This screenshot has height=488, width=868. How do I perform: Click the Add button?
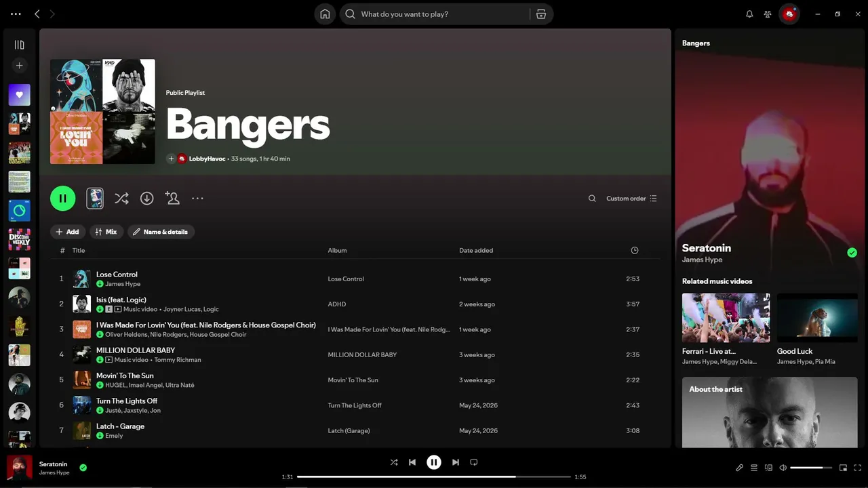[68, 232]
